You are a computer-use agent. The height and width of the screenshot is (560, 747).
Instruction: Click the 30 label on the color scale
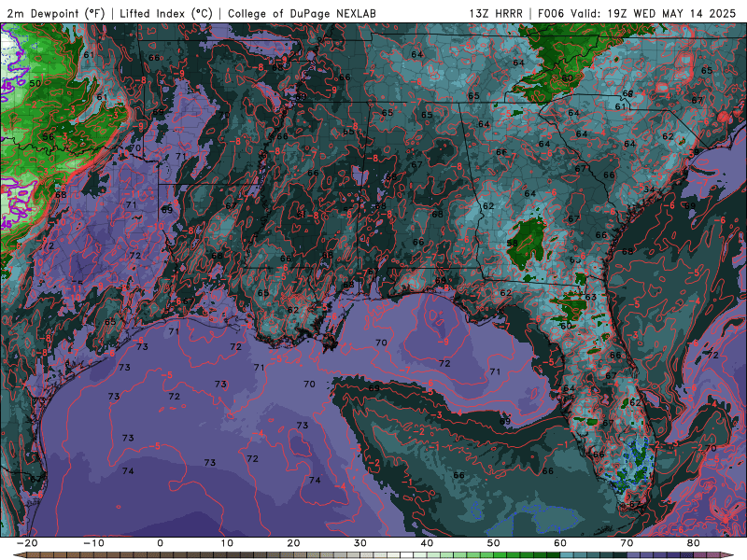coord(360,543)
